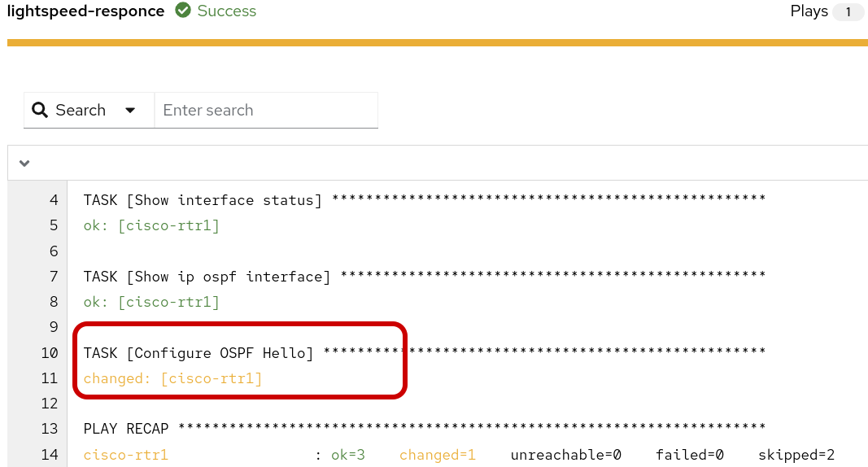Select the Configure OSPF Hello task line
868x467 pixels.
(198, 353)
